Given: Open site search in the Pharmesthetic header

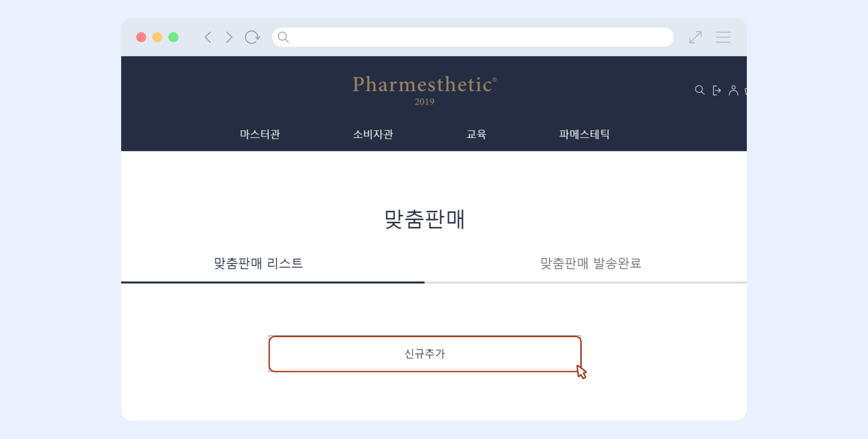Looking at the screenshot, I should click(699, 91).
